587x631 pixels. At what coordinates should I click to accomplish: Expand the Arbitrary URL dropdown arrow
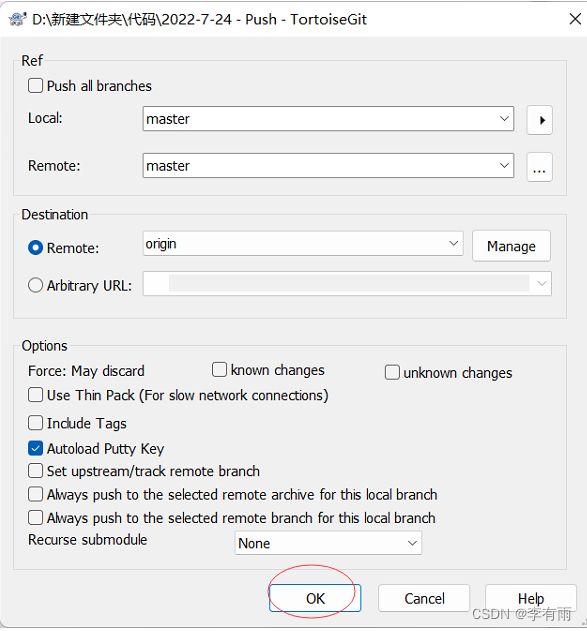tap(542, 283)
